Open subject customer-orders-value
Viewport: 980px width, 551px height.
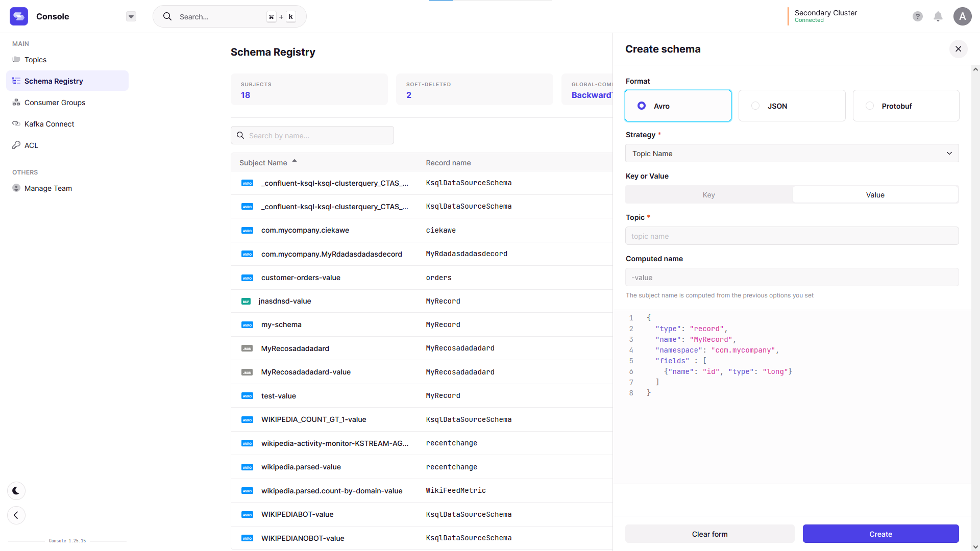[301, 278]
